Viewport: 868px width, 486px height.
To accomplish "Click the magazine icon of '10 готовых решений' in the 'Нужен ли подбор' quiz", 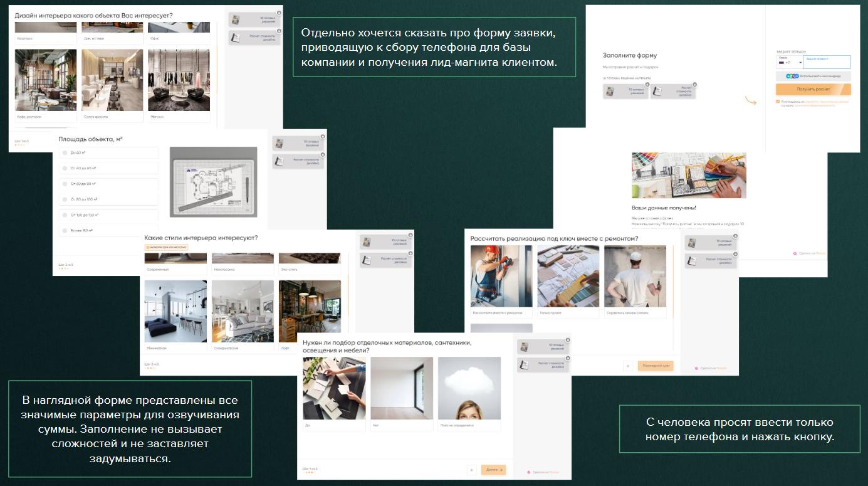I will point(524,346).
